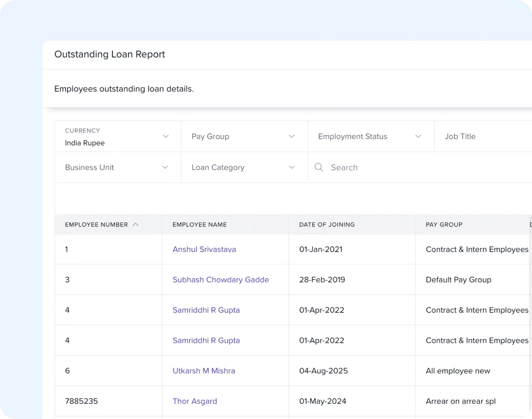
Task: Open the Loan Category filter dropdown
Action: pyautogui.click(x=244, y=167)
